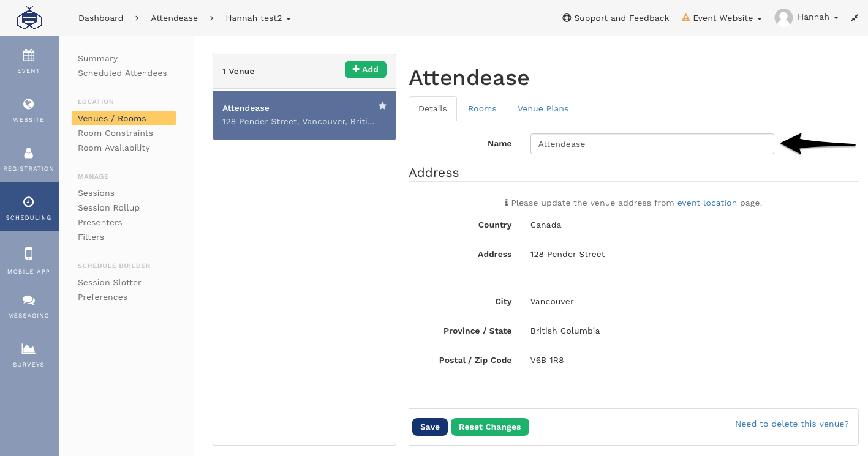This screenshot has width=868, height=456.
Task: Open Sessions under Manage
Action: click(x=96, y=193)
